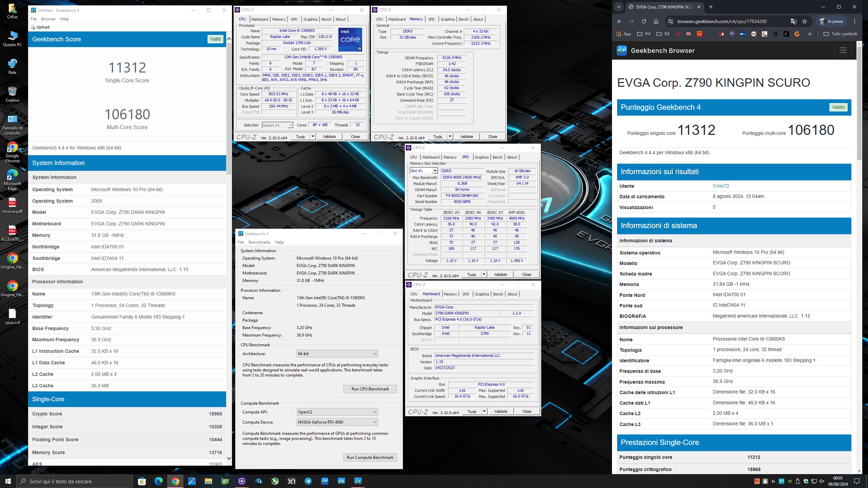
Task: Select the Questo PC desktop icon
Action: pyautogui.click(x=13, y=39)
